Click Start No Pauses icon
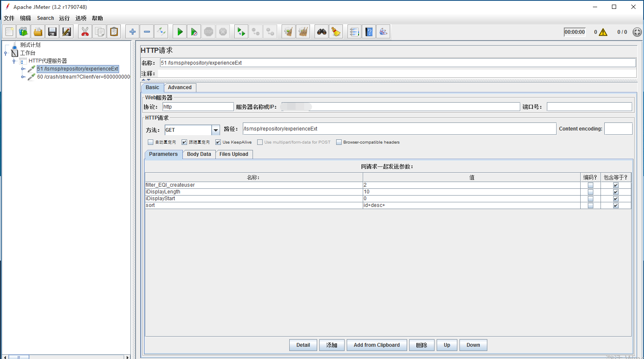Image resolution: width=644 pixels, height=359 pixels. 194,32
